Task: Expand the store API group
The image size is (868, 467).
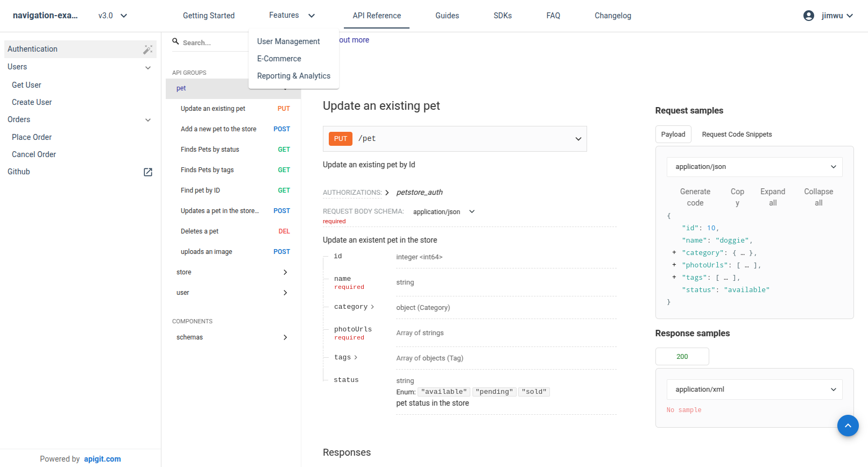Action: tap(285, 272)
